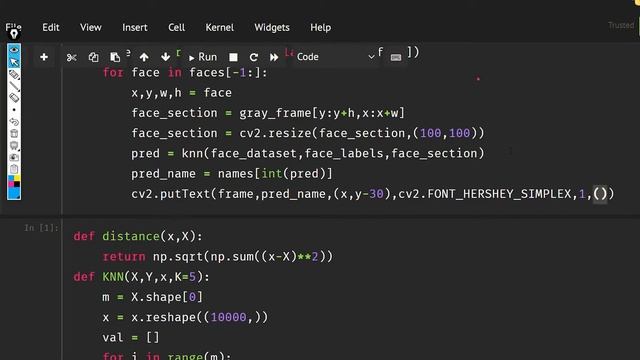Image resolution: width=640 pixels, height=360 pixels.
Task: Click the line 'for face in faces[-1:]:'
Action: point(185,73)
